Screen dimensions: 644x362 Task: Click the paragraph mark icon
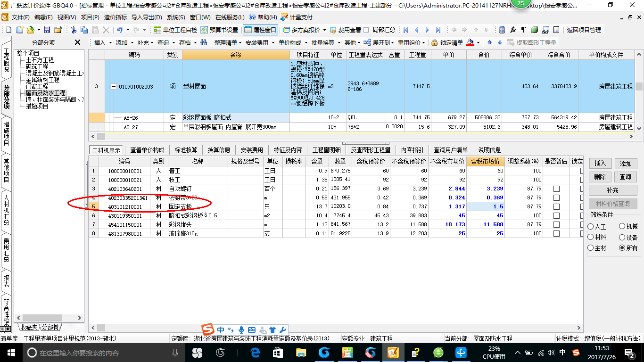(523, 30)
